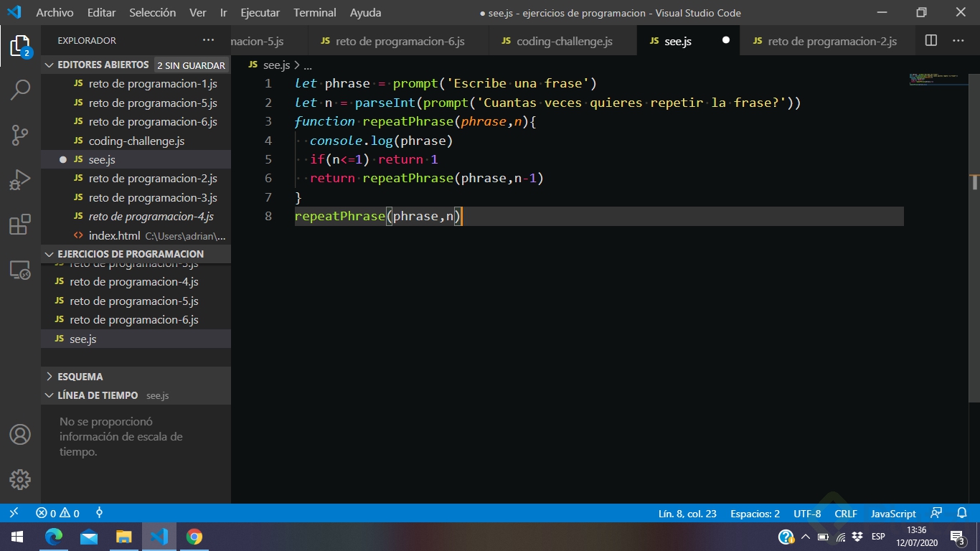Click the feedback icon in status bar

click(936, 513)
